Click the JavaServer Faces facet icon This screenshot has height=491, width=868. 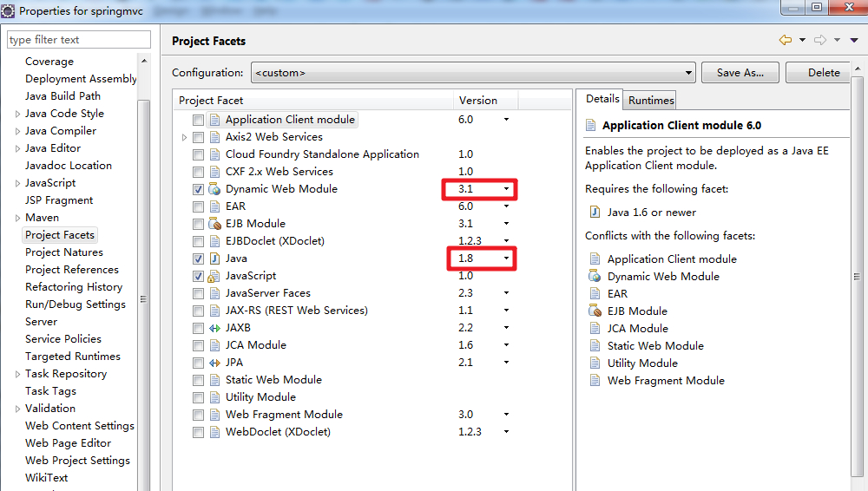tap(214, 293)
